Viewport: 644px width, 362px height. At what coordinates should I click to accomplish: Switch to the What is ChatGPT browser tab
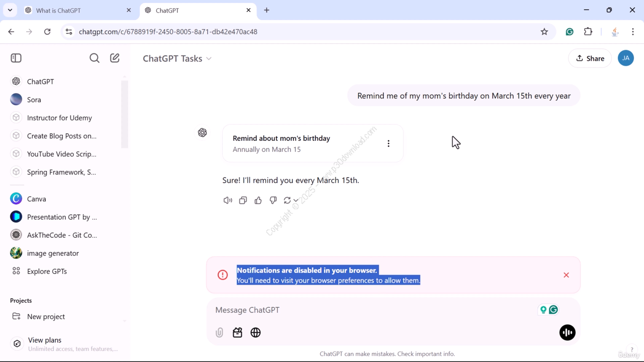click(x=78, y=10)
